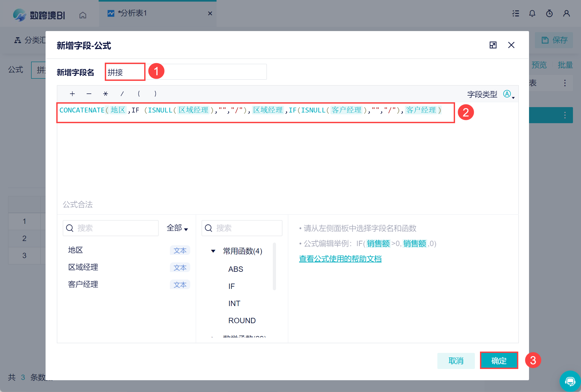Switch to the 分析表1 tab
The width and height of the screenshot is (581, 392).
point(132,13)
